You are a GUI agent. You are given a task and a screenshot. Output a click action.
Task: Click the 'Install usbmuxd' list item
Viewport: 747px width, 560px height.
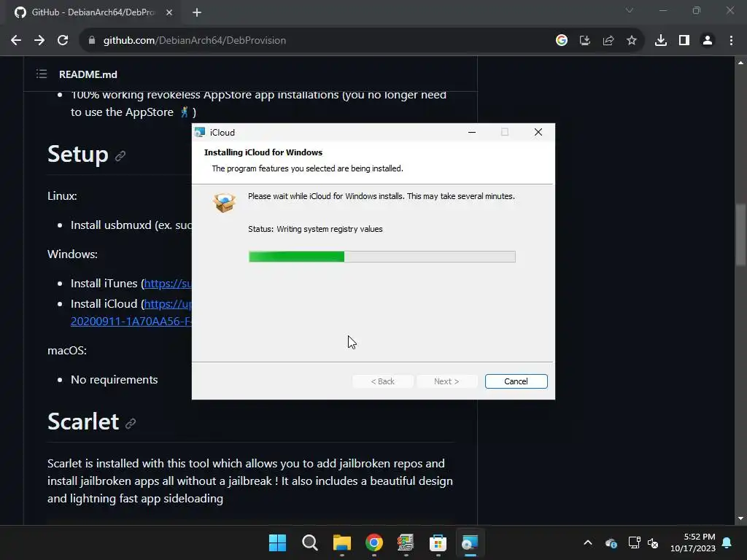[x=131, y=225]
